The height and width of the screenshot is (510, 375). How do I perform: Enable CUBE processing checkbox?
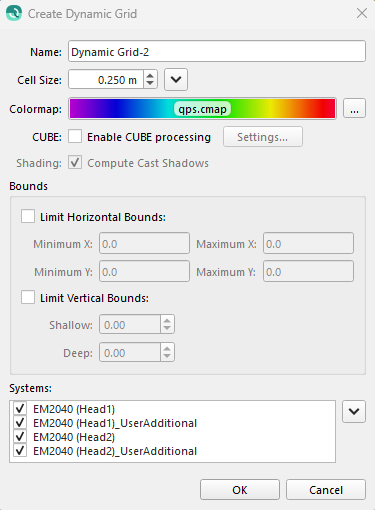(x=75, y=137)
